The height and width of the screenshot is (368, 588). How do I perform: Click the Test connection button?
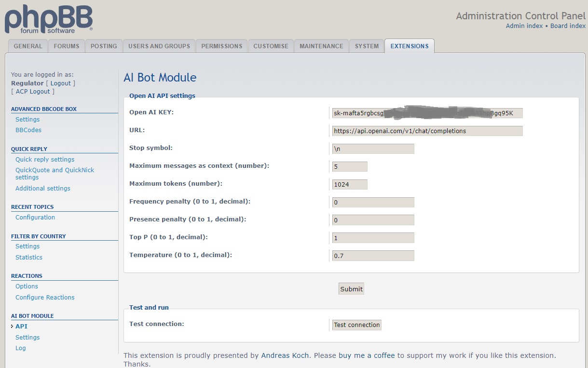coord(357,325)
